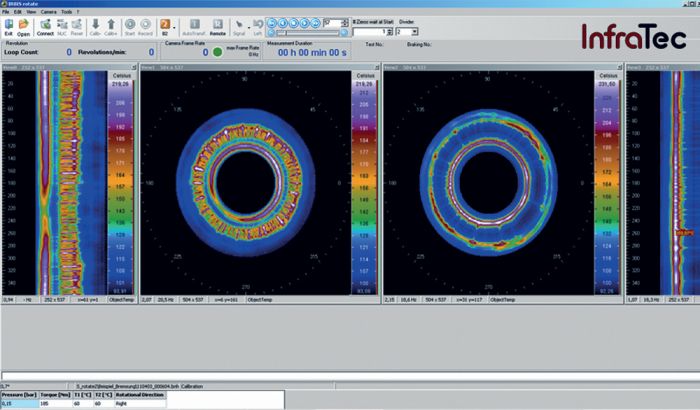700x410 pixels.
Task: Open the Tools menu
Action: (x=67, y=12)
